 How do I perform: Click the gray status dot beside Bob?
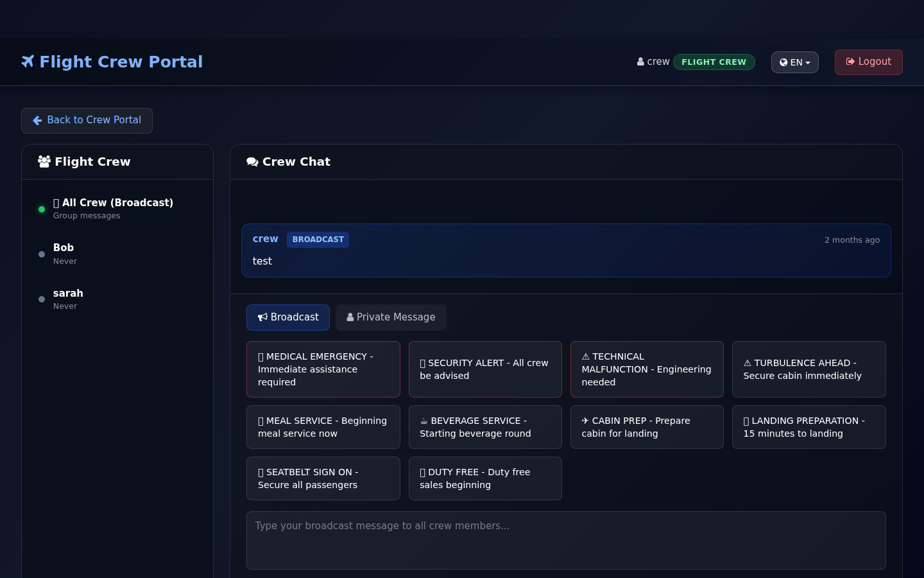(42, 254)
